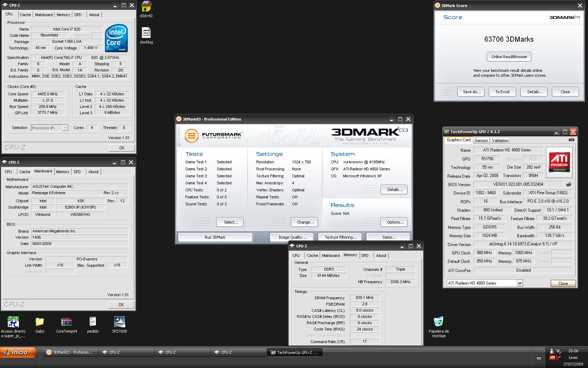Click Details... in 3DMark Score window
Image resolution: width=588 pixels, height=368 pixels.
(535, 92)
